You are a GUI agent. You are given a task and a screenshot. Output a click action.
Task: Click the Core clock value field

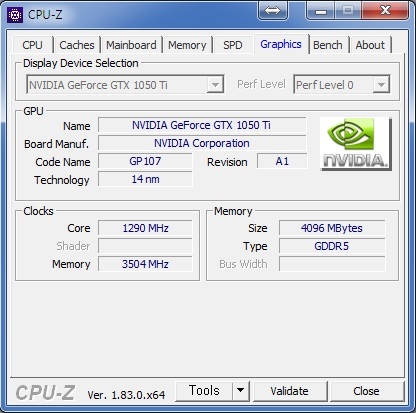(x=145, y=228)
